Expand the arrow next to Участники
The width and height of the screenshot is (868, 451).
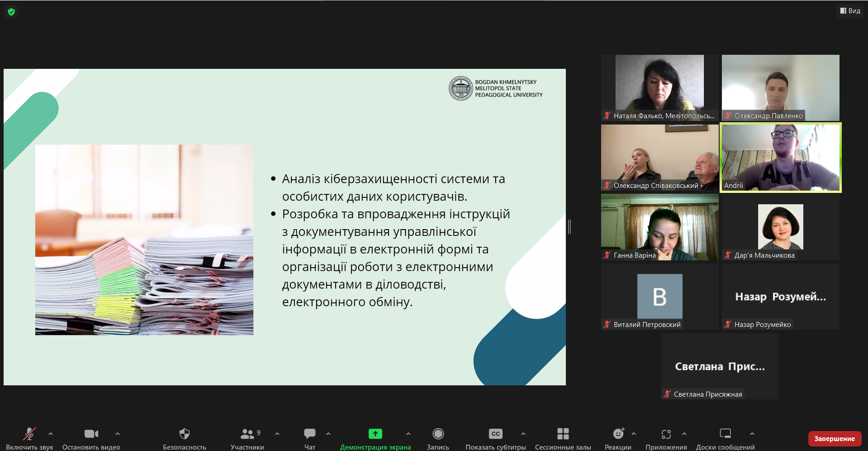[x=277, y=434]
